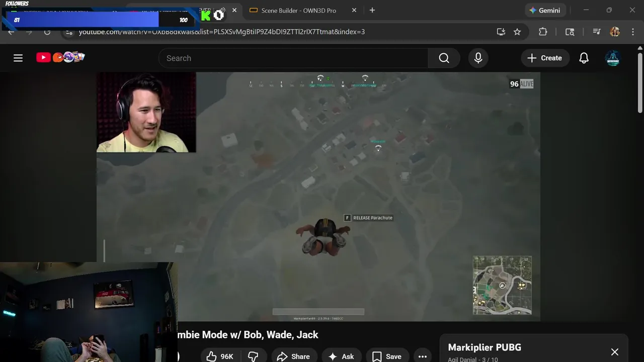This screenshot has height=362, width=644.
Task: Dislike the video with thumbs down
Action: (254, 356)
